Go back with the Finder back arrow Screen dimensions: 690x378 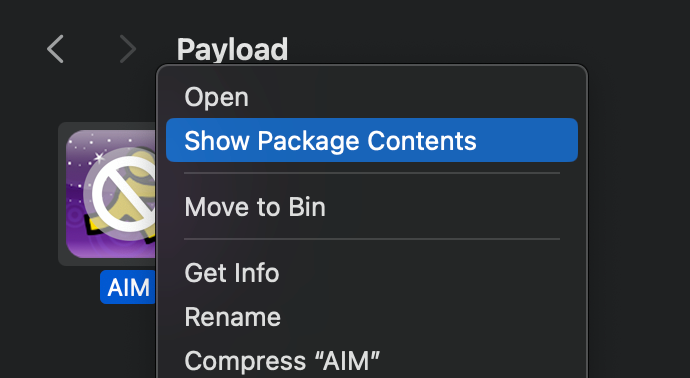click(55, 49)
